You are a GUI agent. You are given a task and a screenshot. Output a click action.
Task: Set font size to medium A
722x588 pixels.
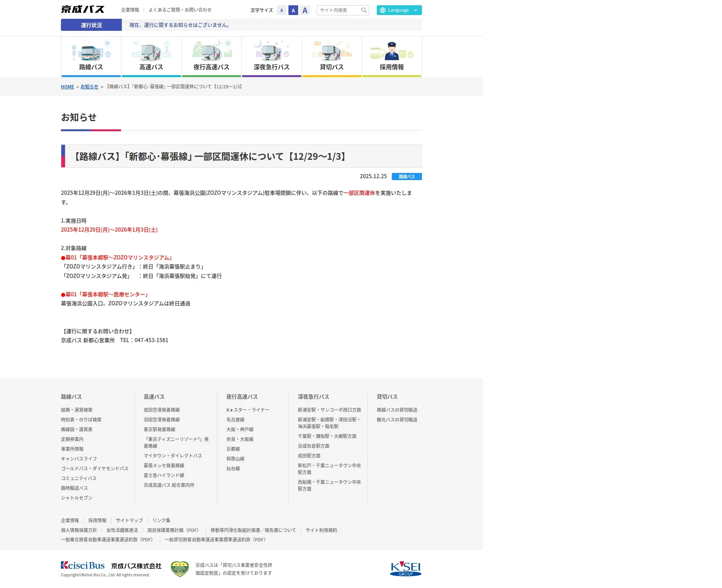(293, 11)
